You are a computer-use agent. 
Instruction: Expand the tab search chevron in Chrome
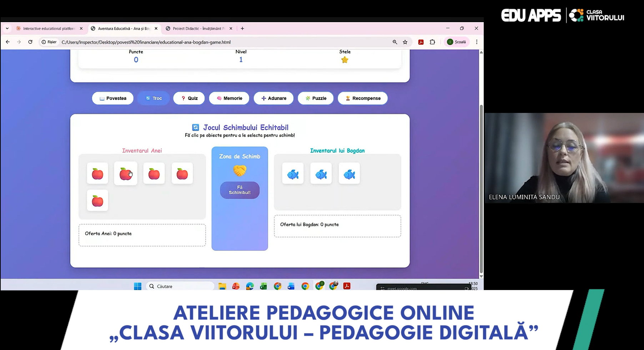(7, 29)
